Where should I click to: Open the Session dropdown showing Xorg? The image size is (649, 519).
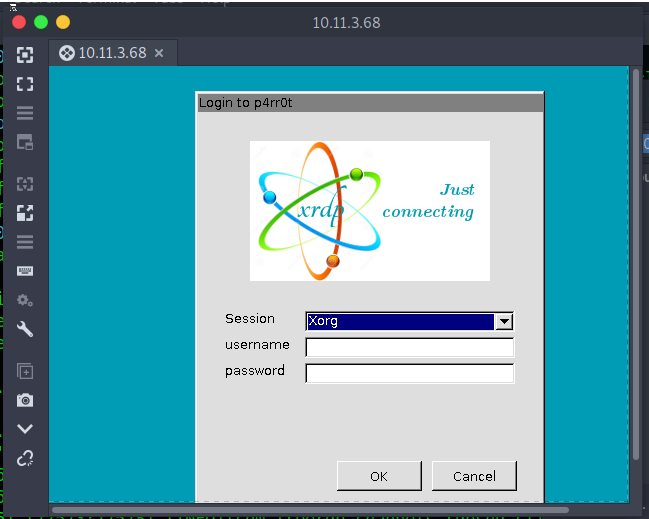tap(409, 321)
